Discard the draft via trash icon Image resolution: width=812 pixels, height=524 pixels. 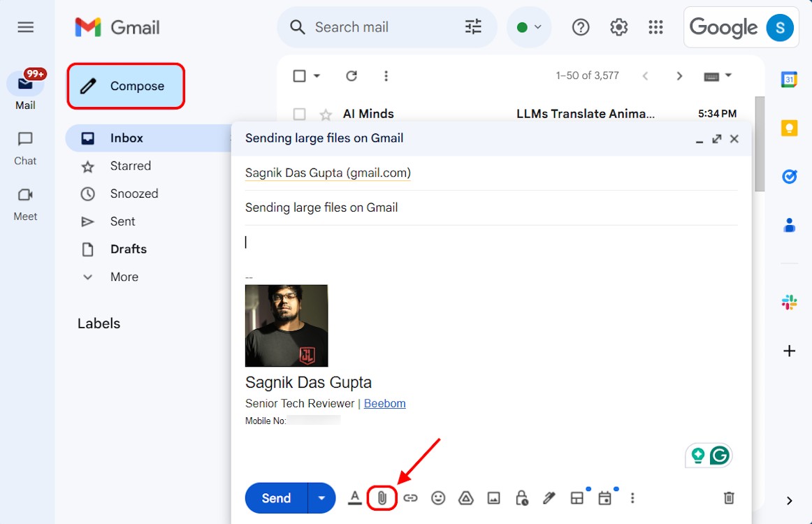(728, 497)
